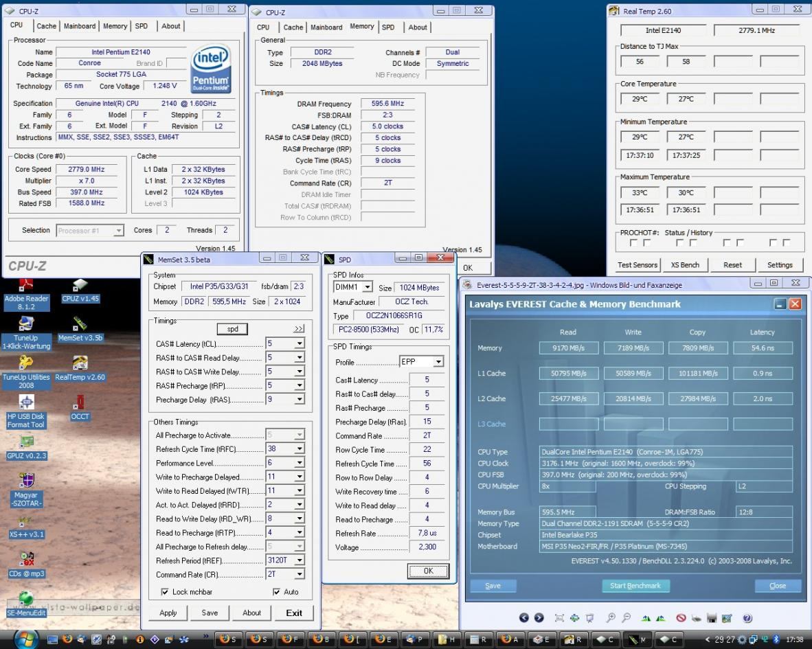Click the spd button in MemSet Timings
812x649 pixels.
coord(232,329)
